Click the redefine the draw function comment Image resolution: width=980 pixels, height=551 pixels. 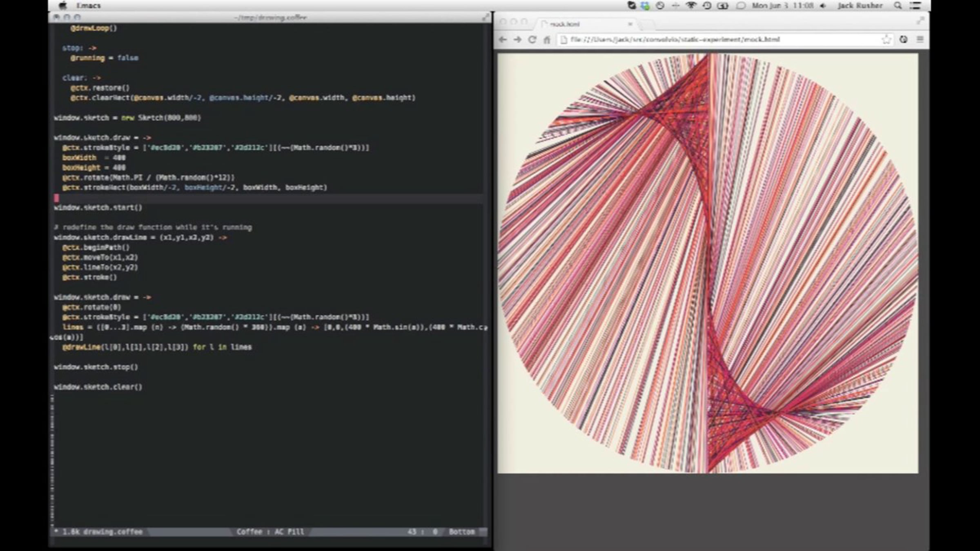153,227
